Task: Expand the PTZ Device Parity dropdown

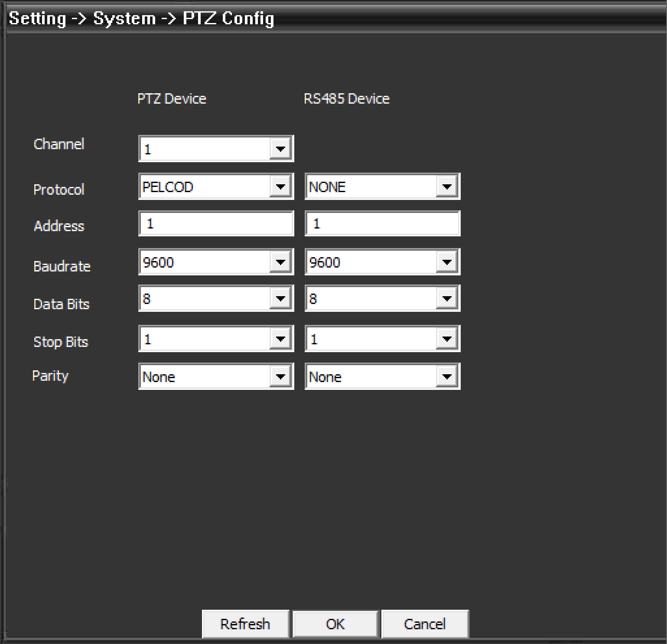Action: pos(280,376)
